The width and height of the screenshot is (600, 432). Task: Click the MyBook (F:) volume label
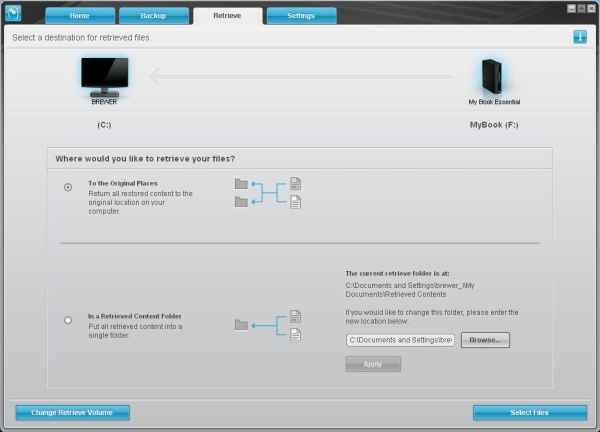pyautogui.click(x=494, y=125)
